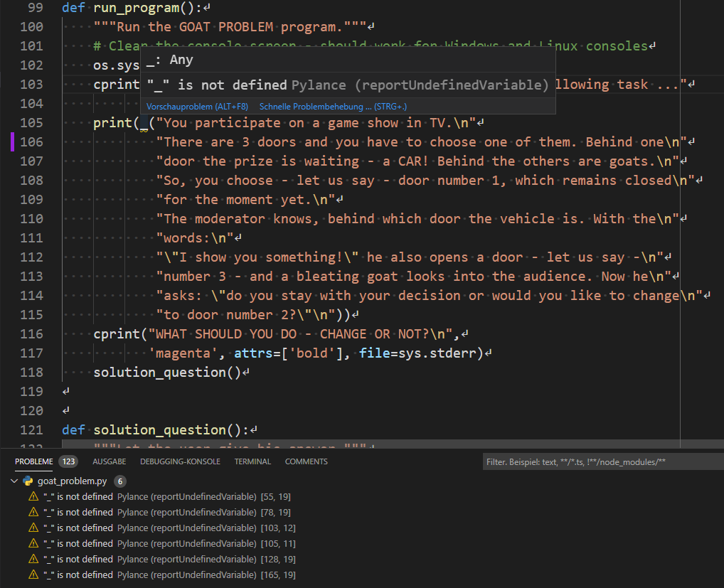Click the warning icon for the line 128 problem
This screenshot has height=588, width=724.
33,559
